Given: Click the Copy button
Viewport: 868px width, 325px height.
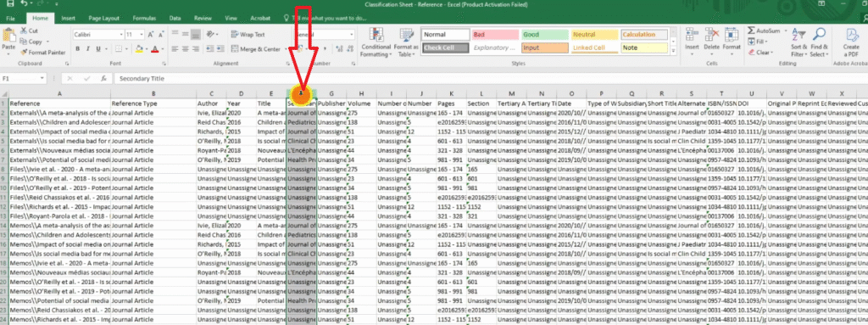Looking at the screenshot, I should 31,42.
